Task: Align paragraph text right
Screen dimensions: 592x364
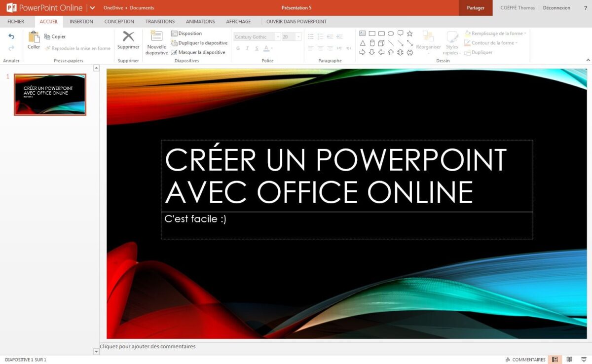Action: pyautogui.click(x=330, y=48)
